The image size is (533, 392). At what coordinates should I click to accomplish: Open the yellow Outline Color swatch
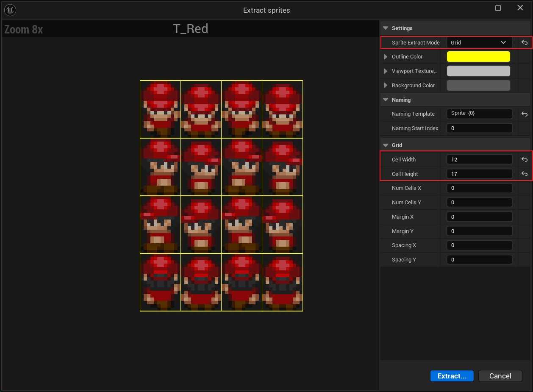(478, 57)
